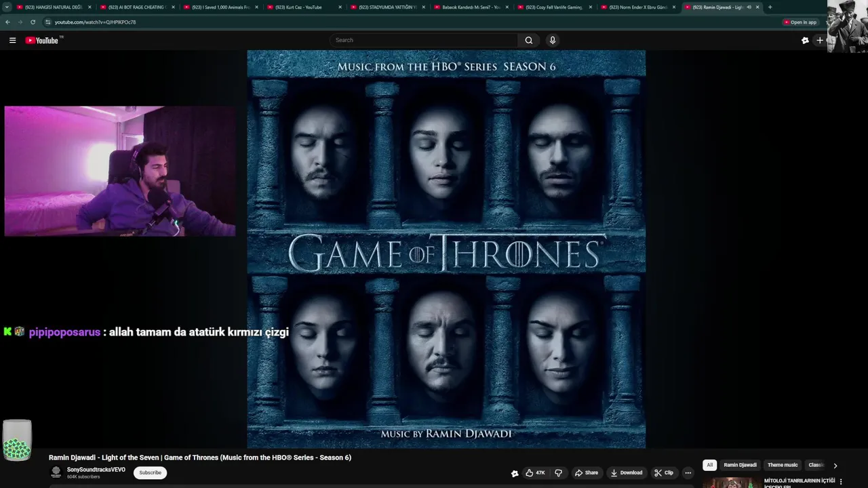868x488 pixels.
Task: Close the Ramin Djawadi active tab
Action: coord(757,7)
